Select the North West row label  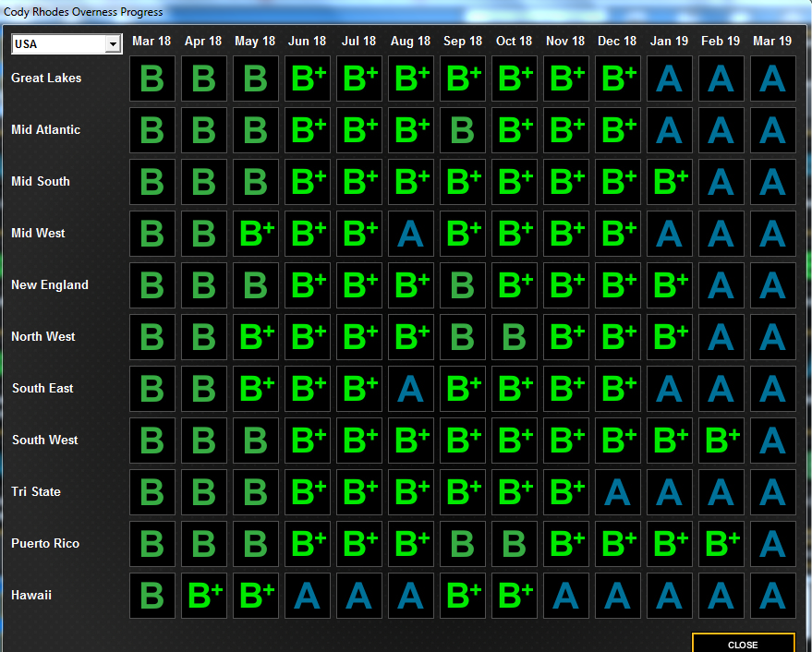43,336
